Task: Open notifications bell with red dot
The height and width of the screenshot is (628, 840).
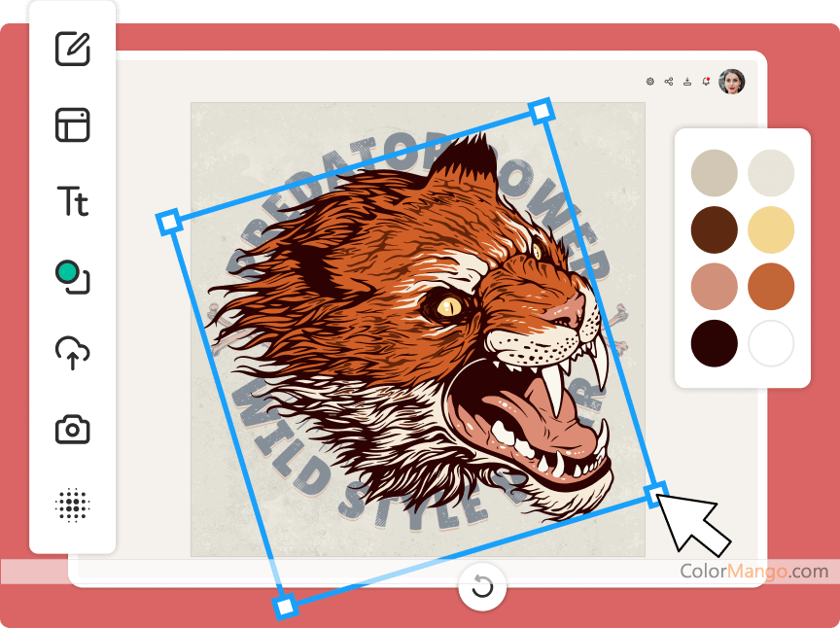Action: (x=706, y=82)
